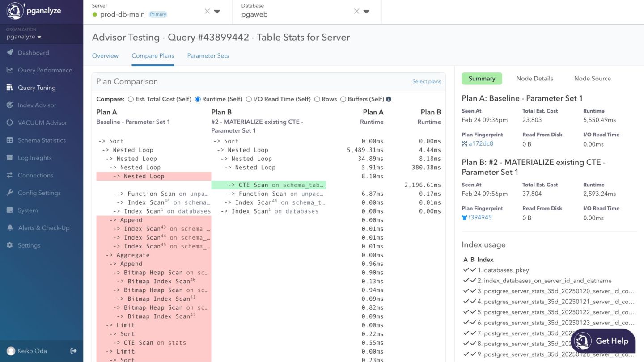644x362 pixels.
Task: Open Query Tuning sidebar link
Action: tap(37, 88)
